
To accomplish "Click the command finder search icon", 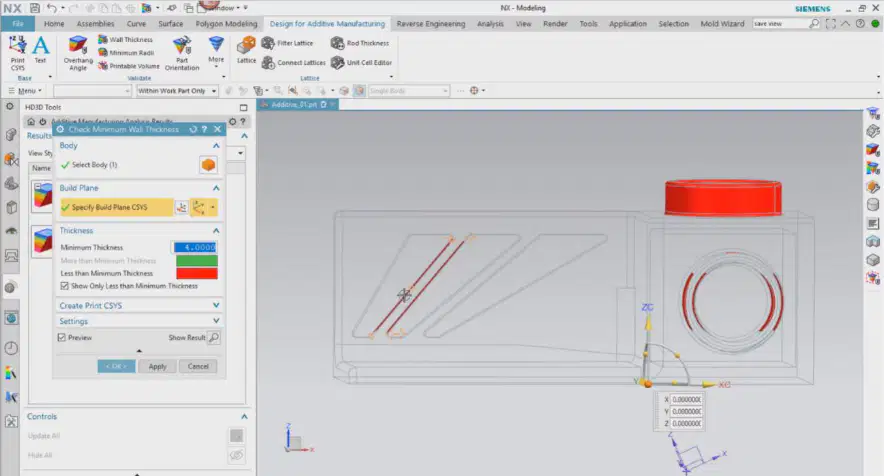I will 814,24.
